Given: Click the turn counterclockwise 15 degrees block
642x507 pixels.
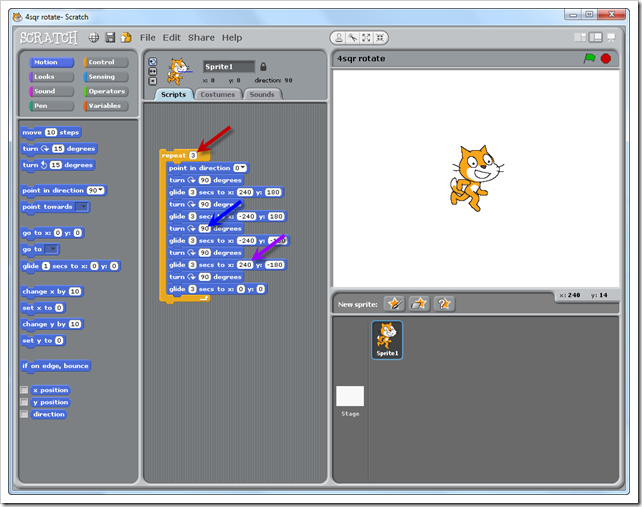Looking at the screenshot, I should [x=58, y=165].
